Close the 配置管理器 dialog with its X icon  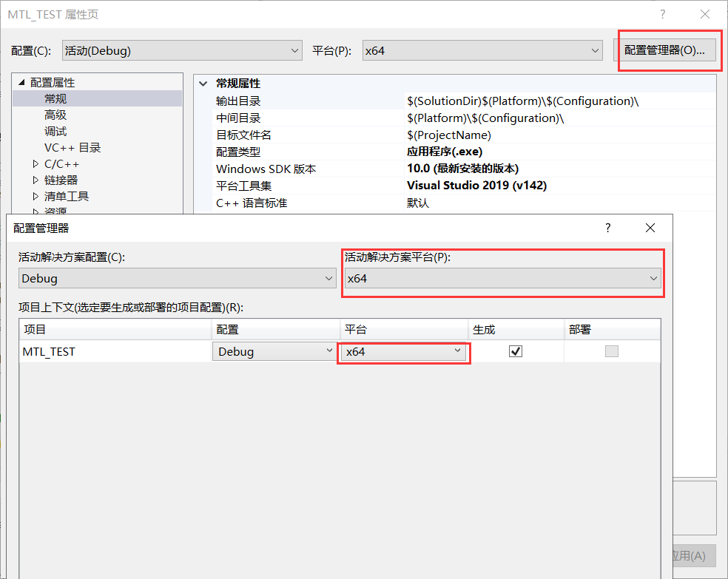tap(650, 228)
